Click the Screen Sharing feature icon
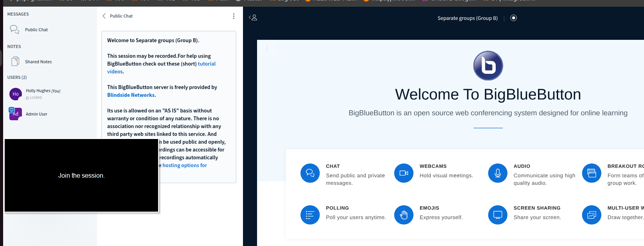The image size is (644, 246). [498, 215]
